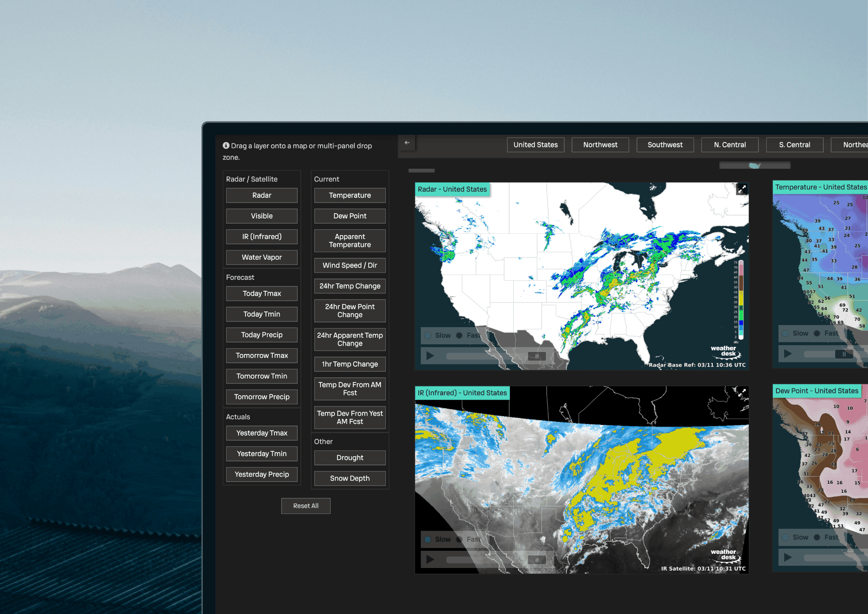This screenshot has width=868, height=614.
Task: Expand the Radar - United States panel fullscreen
Action: pyautogui.click(x=742, y=189)
